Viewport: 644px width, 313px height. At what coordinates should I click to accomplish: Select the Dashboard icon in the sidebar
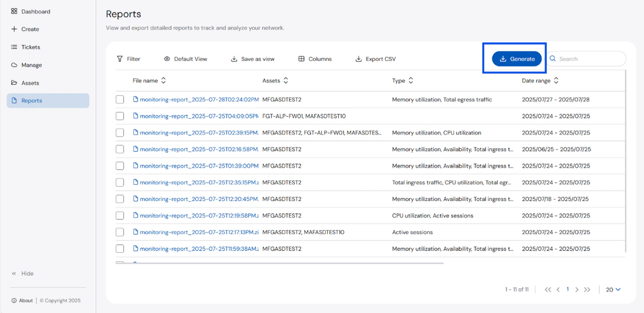[13, 11]
